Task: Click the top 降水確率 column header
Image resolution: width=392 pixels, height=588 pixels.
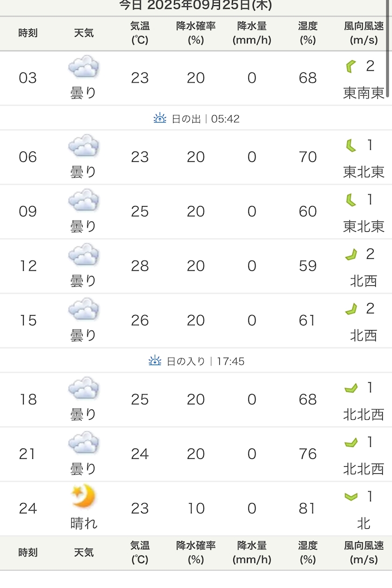Action: (x=196, y=33)
